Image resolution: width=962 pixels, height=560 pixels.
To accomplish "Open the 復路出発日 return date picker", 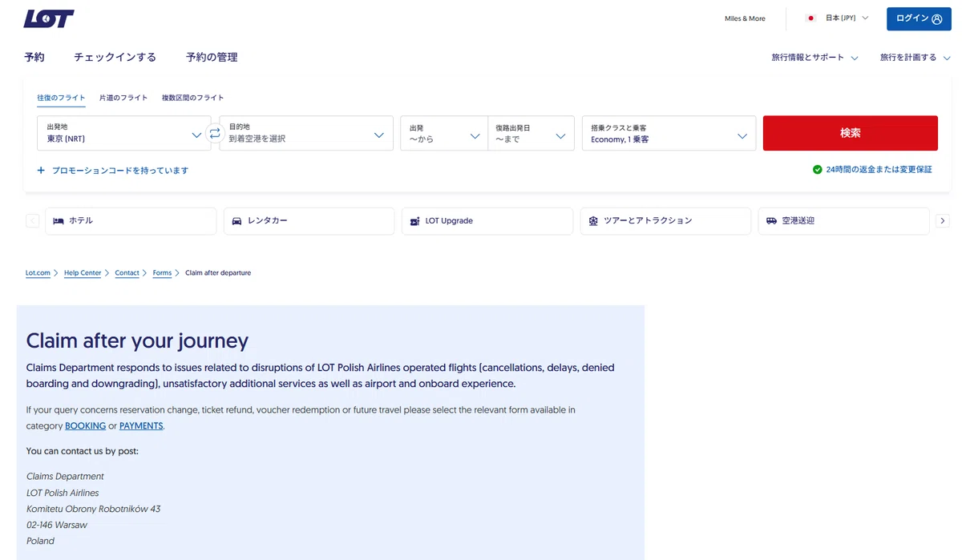I will pyautogui.click(x=531, y=133).
